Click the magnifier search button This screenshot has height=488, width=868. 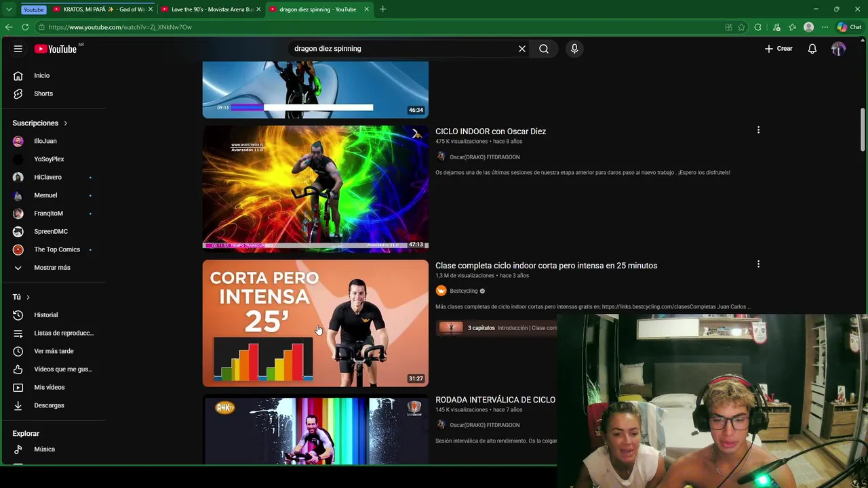pyautogui.click(x=544, y=49)
